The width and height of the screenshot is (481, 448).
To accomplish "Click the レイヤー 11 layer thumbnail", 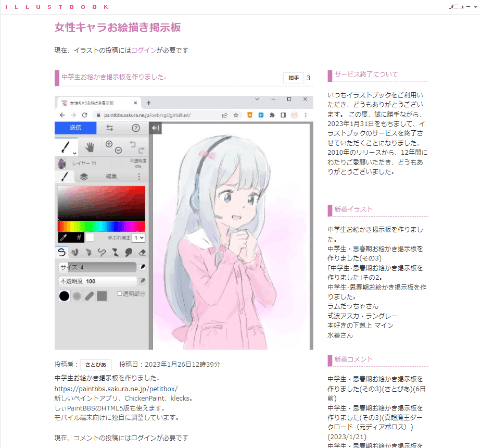I will 61,164.
